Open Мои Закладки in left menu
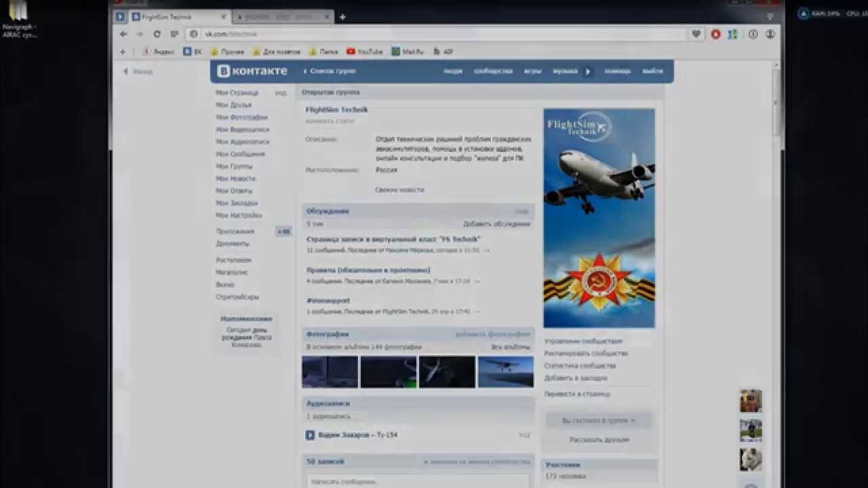The image size is (868, 488). coord(237,203)
